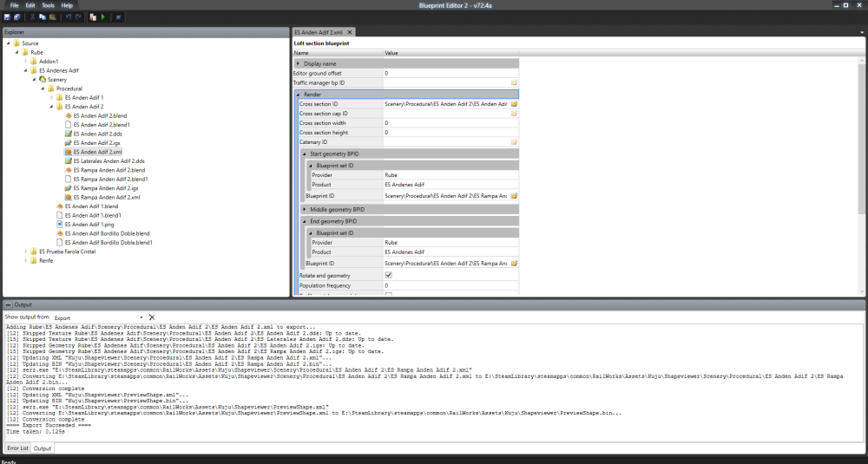
Task: Click Traffic manager bp ID browse icon
Action: click(x=514, y=83)
